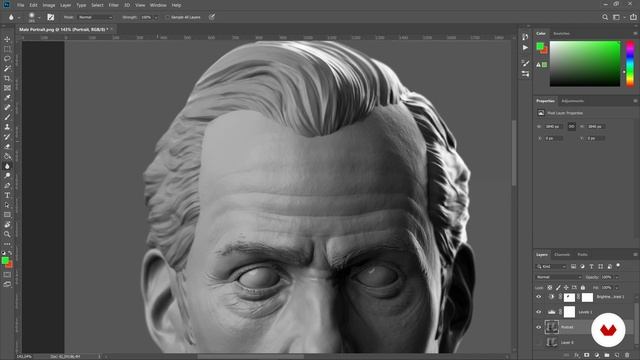Click the hue spectrum slider
This screenshot has height=360, width=640.
[630, 63]
